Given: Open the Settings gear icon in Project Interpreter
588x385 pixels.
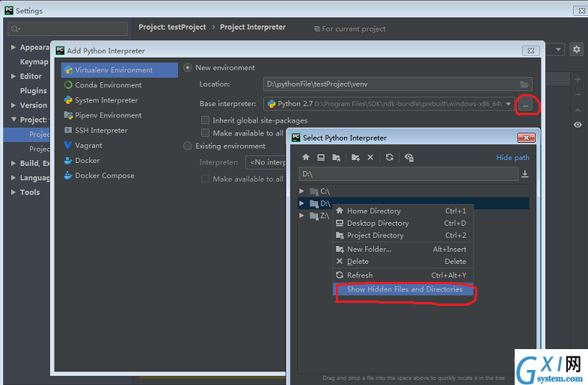Looking at the screenshot, I should 576,49.
